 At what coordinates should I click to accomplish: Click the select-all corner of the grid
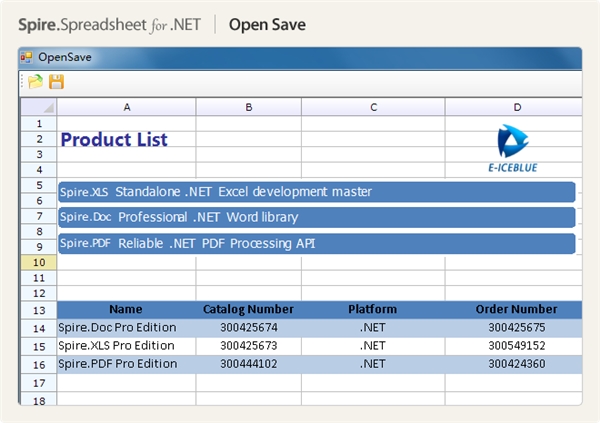click(x=39, y=107)
